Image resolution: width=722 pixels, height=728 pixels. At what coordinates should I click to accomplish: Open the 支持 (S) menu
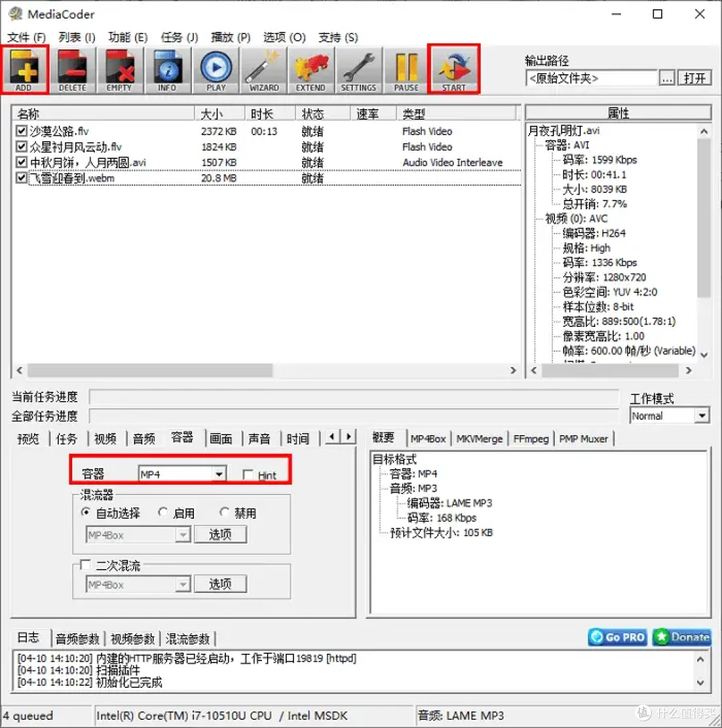click(x=338, y=37)
